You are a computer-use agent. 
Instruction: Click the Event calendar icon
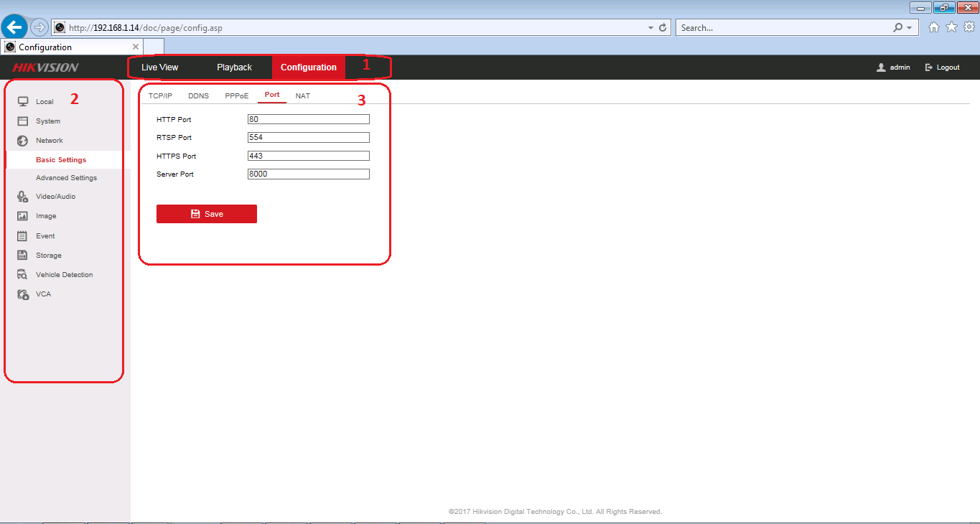point(23,235)
